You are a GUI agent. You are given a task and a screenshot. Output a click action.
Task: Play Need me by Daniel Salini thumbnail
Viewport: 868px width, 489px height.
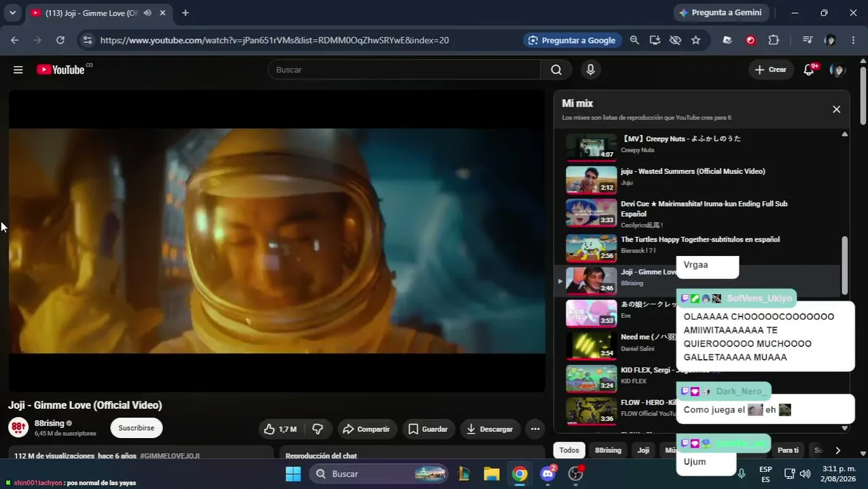tap(591, 346)
